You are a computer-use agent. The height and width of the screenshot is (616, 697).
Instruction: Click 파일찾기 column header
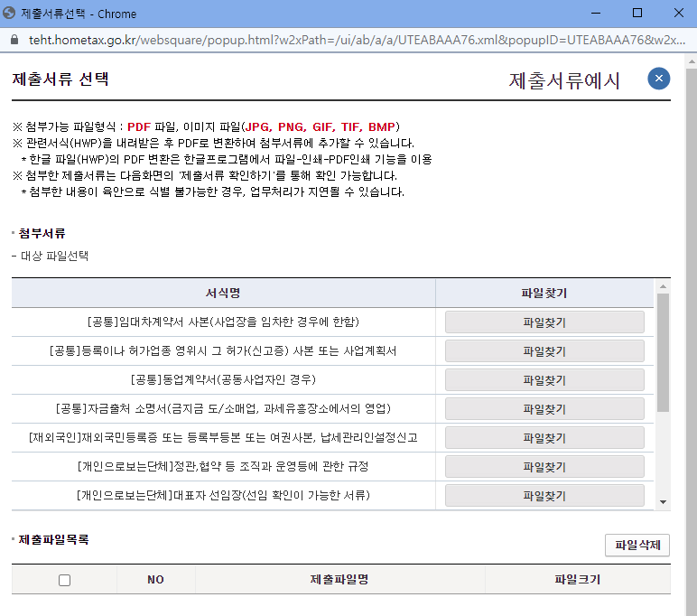544,294
